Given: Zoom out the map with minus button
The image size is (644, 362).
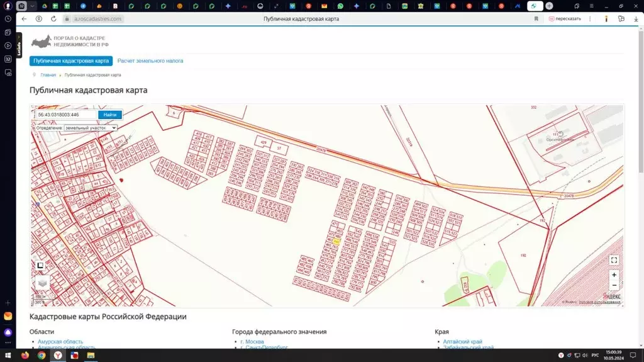Looking at the screenshot, I should coord(614,285).
